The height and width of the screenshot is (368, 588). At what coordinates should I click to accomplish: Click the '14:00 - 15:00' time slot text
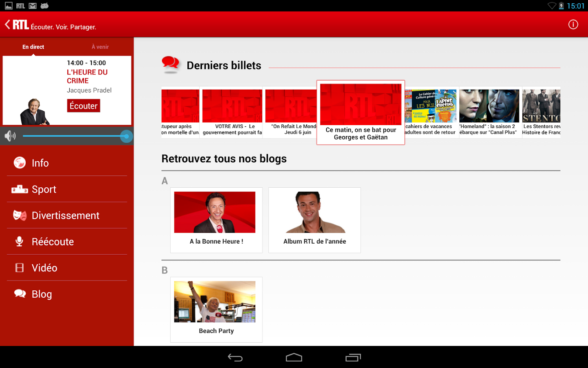[x=86, y=63]
